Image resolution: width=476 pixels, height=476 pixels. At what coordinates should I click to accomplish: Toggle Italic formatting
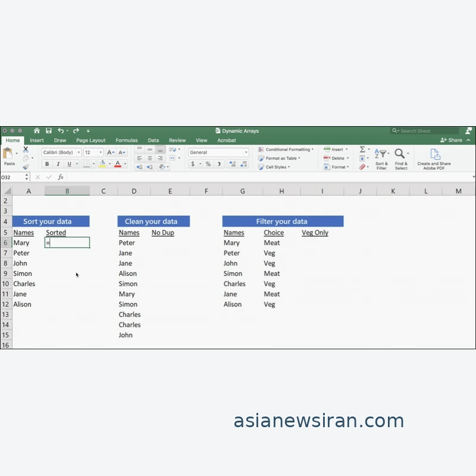[58, 164]
